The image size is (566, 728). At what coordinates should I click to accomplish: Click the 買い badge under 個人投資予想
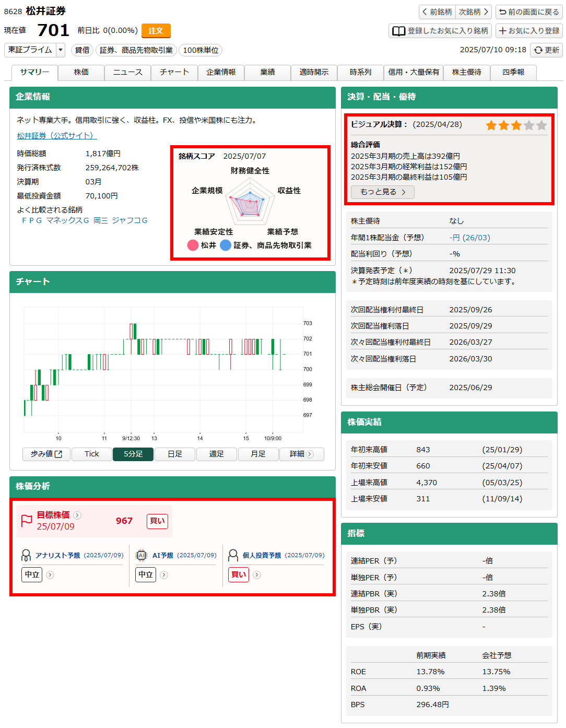[x=239, y=575]
